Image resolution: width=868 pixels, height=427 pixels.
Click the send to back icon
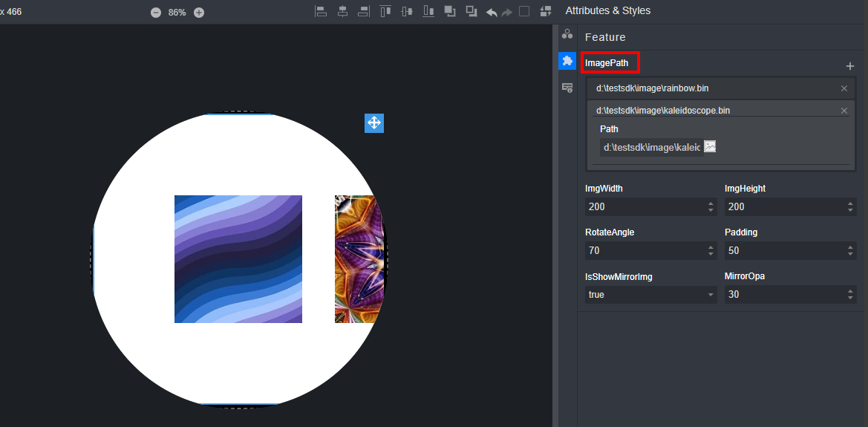point(471,11)
